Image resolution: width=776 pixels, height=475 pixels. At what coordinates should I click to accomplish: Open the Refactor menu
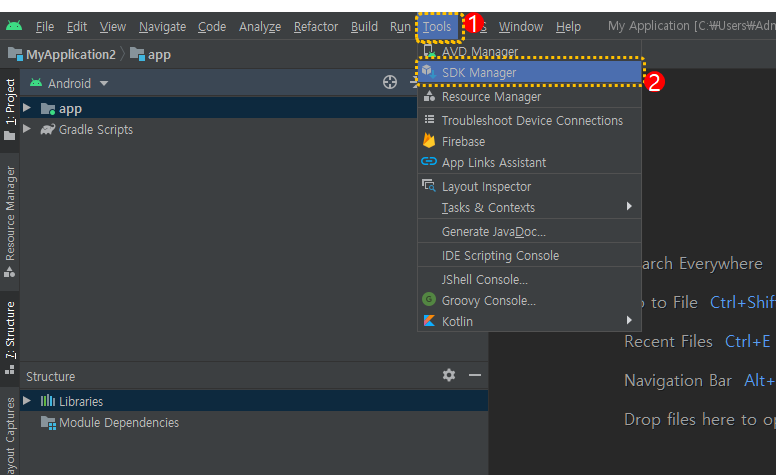point(316,27)
